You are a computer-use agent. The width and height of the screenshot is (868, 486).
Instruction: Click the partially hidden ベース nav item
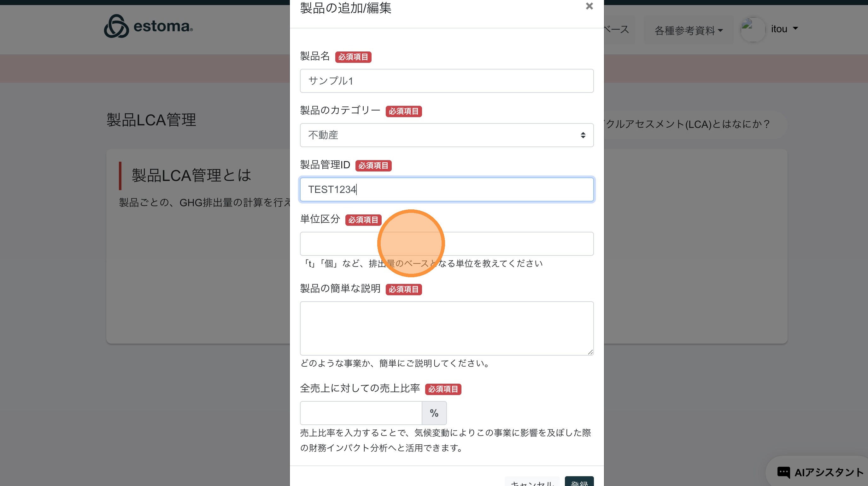[617, 30]
